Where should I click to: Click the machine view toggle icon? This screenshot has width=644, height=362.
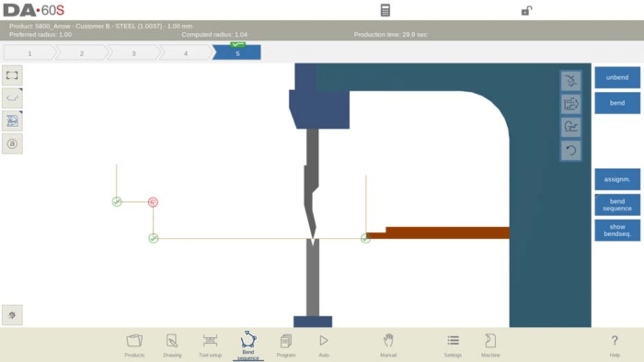[x=12, y=121]
